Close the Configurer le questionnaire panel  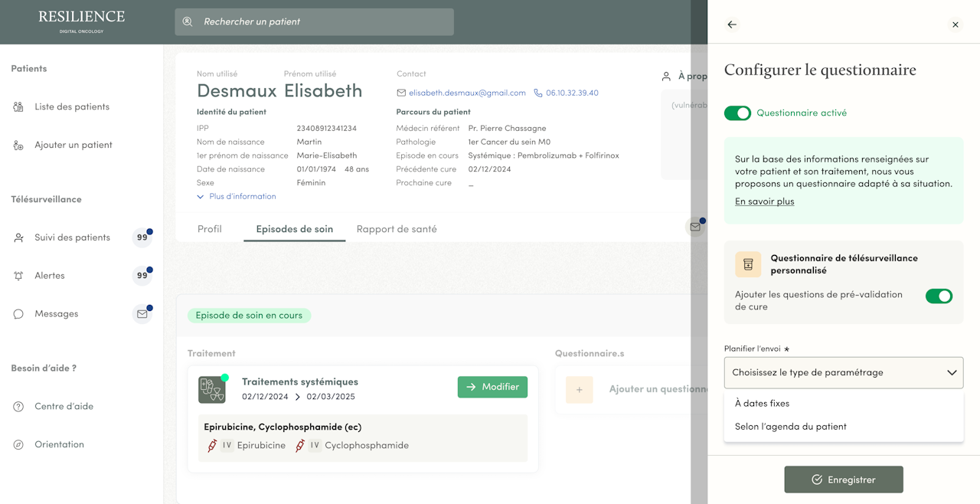click(x=955, y=25)
